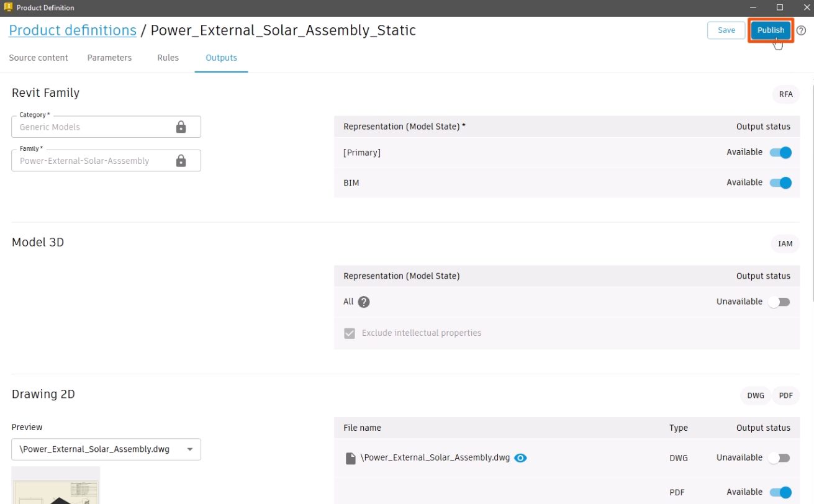Click the IAM format badge
This screenshot has height=504, width=814.
pyautogui.click(x=785, y=244)
